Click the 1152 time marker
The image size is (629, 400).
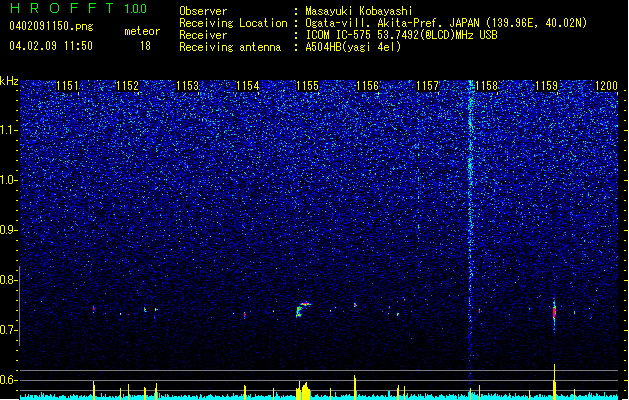pyautogui.click(x=128, y=86)
